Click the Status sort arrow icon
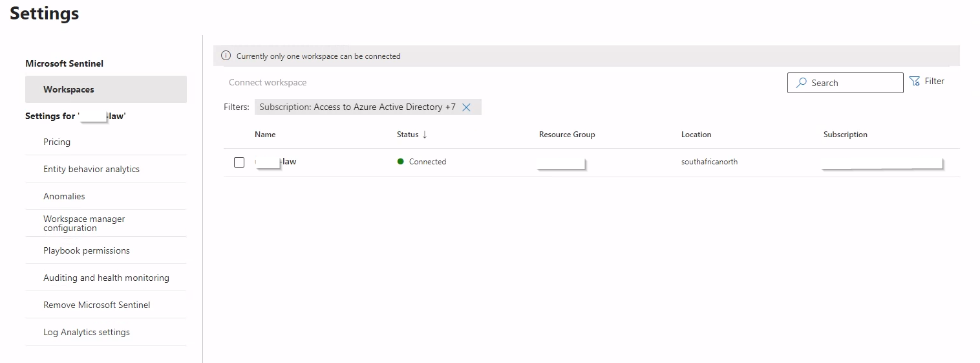This screenshot has height=363, width=980. (x=425, y=135)
